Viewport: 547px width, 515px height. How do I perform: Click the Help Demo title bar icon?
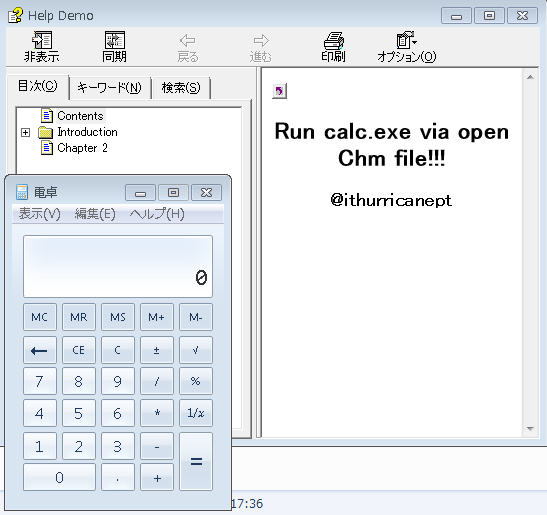click(x=15, y=15)
